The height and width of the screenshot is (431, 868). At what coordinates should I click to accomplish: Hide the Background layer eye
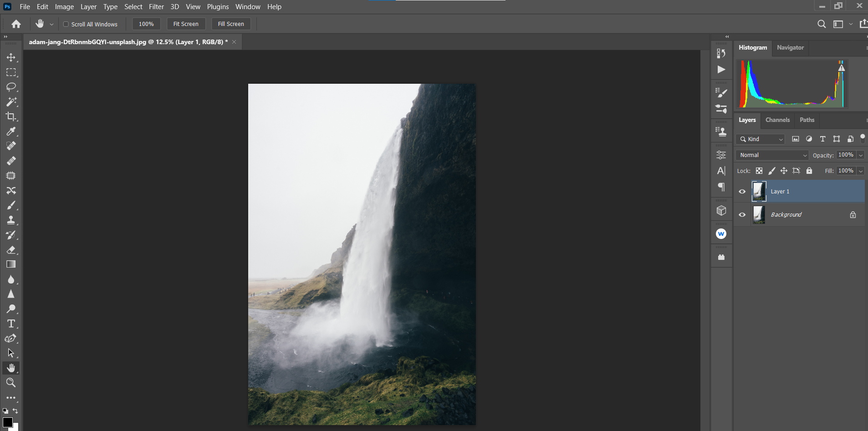click(x=742, y=215)
